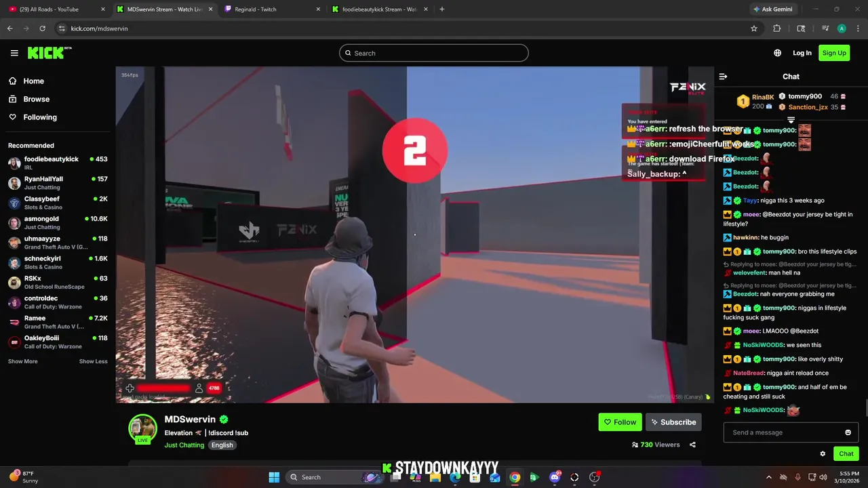Screen dimensions: 868x488
Task: Click the taskbar Search box
Action: (x=336, y=477)
